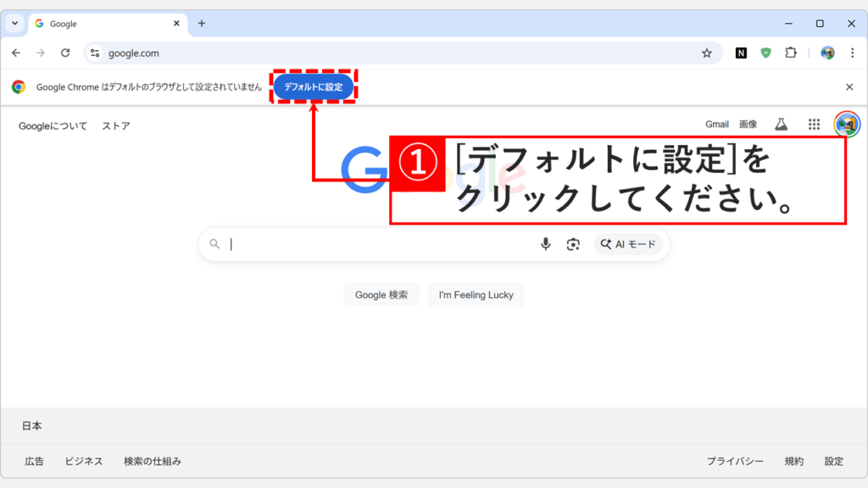Reload the current page
The width and height of the screenshot is (868, 488).
click(65, 52)
